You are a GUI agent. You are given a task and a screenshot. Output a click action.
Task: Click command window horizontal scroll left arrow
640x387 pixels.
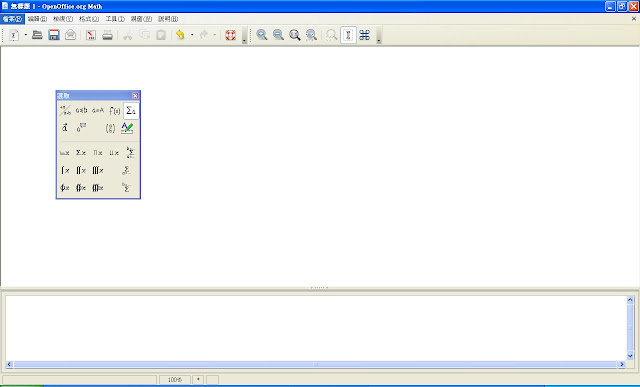(x=9, y=364)
